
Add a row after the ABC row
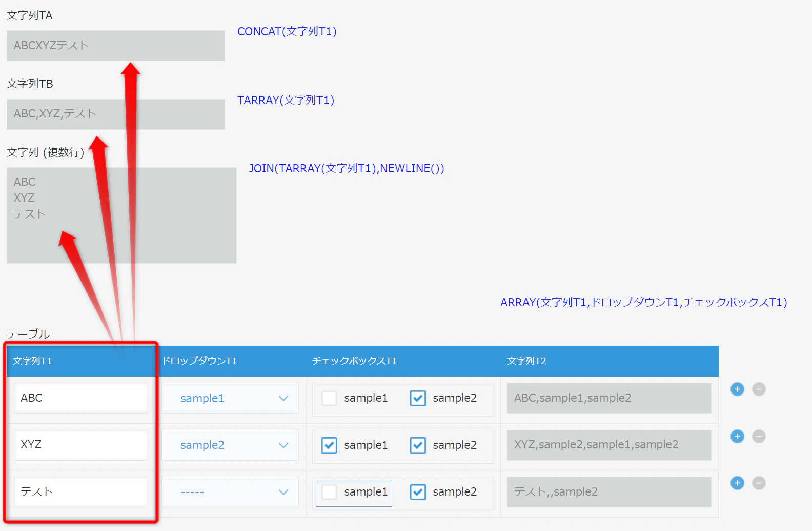[x=737, y=389]
